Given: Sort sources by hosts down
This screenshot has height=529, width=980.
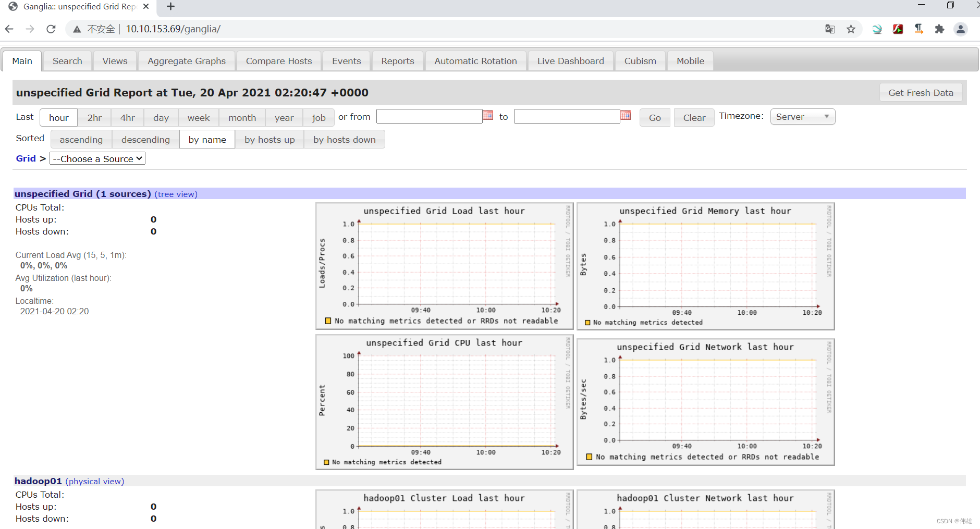Looking at the screenshot, I should tap(345, 140).
